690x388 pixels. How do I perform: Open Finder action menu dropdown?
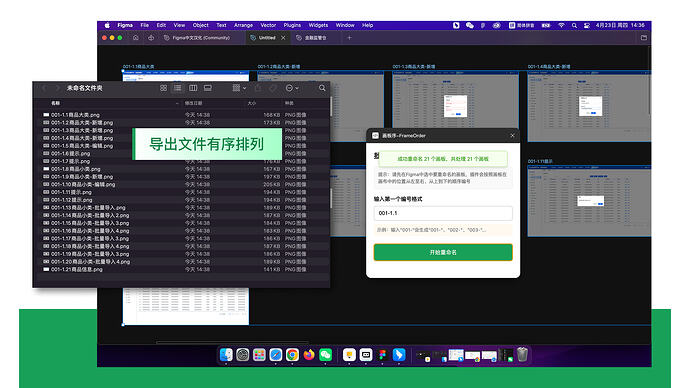292,88
